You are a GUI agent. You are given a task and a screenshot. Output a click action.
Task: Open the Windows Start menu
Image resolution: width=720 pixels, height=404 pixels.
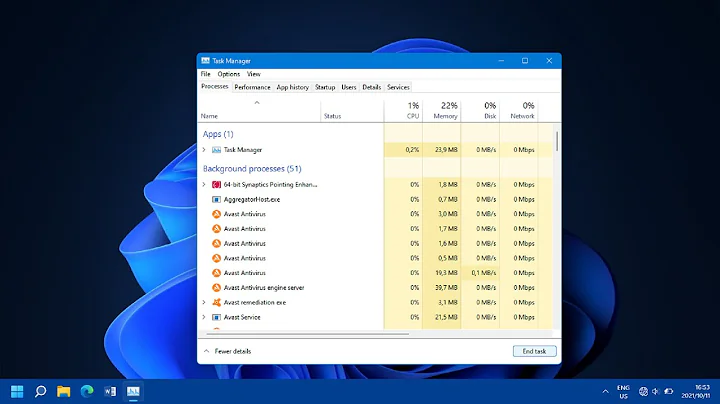17,391
